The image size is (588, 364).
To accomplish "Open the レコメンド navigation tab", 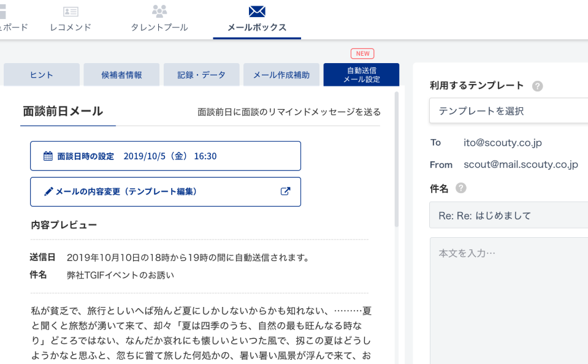I will coord(71,20).
